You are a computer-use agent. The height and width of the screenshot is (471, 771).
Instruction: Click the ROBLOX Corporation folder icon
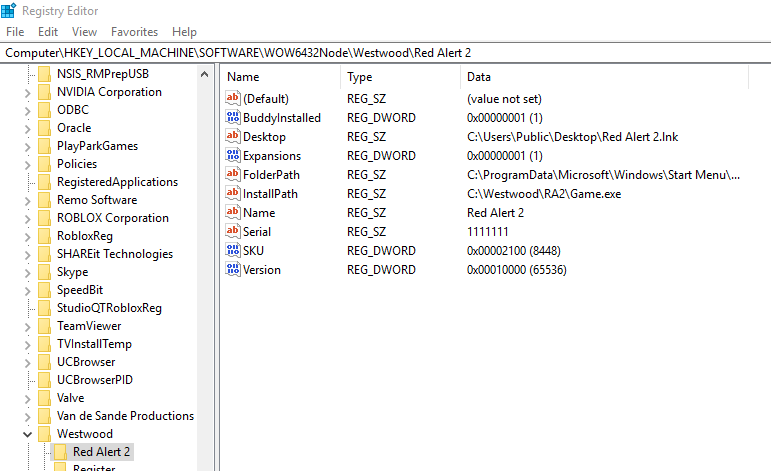coord(44,218)
